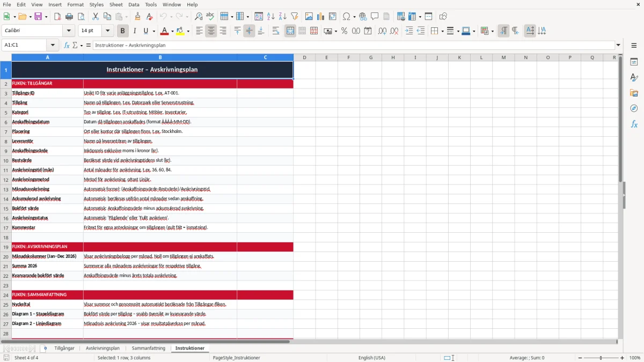Toggle bold formatting
The height and width of the screenshot is (362, 644).
coord(123,31)
